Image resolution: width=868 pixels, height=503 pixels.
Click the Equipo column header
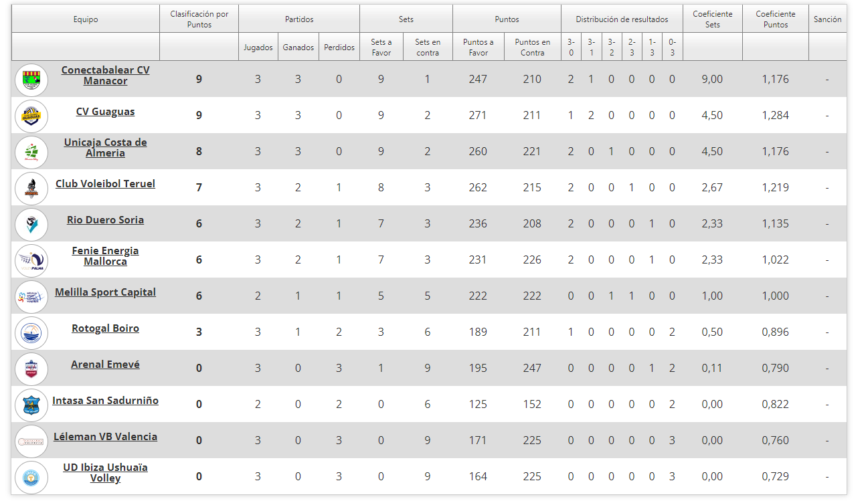click(x=86, y=19)
